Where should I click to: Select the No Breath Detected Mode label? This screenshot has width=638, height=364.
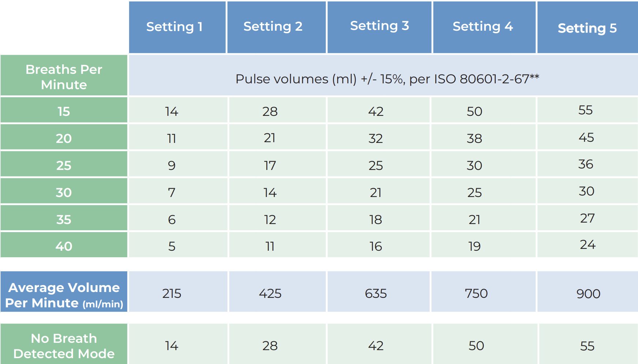(x=64, y=346)
